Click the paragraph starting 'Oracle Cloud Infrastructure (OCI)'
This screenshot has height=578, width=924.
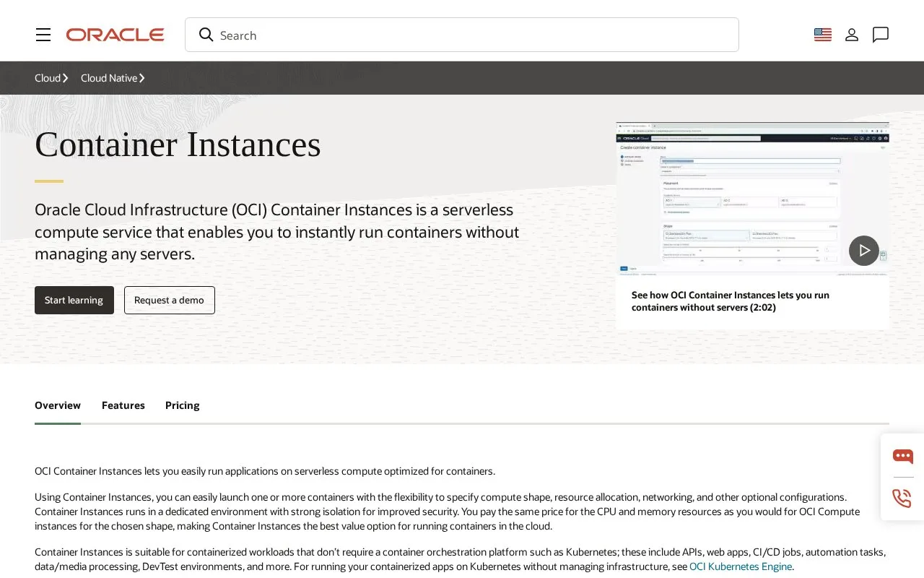277,232
